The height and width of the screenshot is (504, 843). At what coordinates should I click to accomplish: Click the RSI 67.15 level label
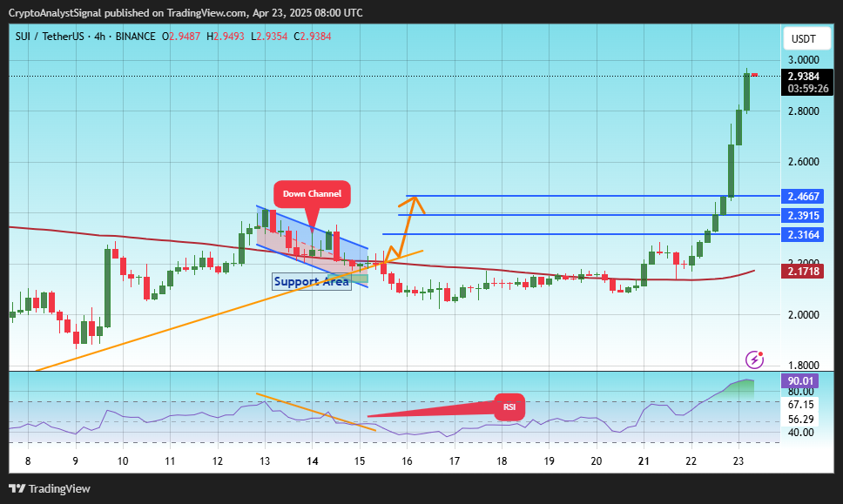tap(800, 405)
